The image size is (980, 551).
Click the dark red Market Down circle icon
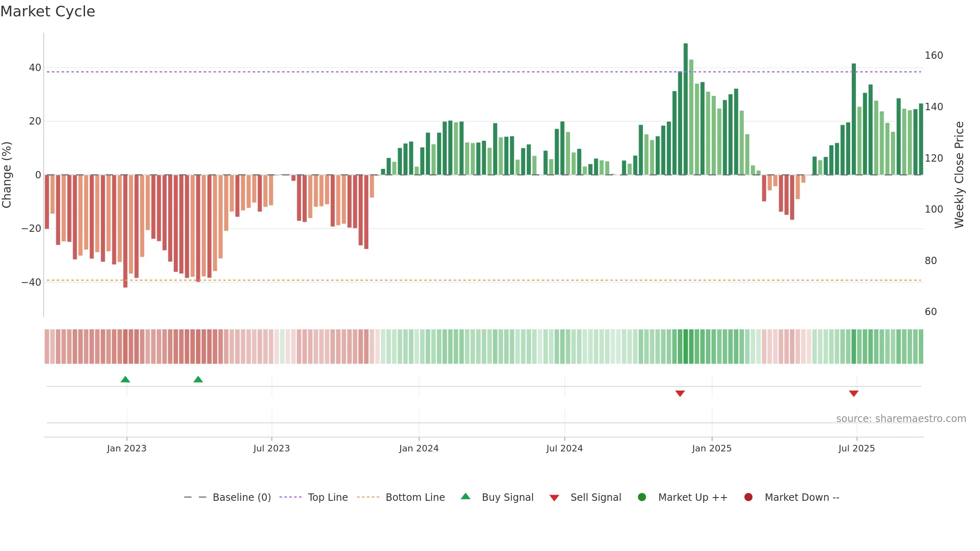coord(748,497)
